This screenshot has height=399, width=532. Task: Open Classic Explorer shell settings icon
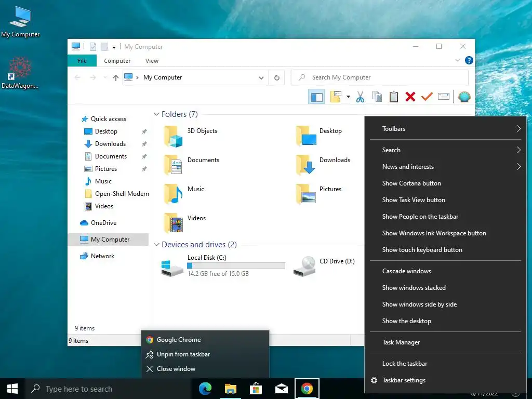[464, 97]
